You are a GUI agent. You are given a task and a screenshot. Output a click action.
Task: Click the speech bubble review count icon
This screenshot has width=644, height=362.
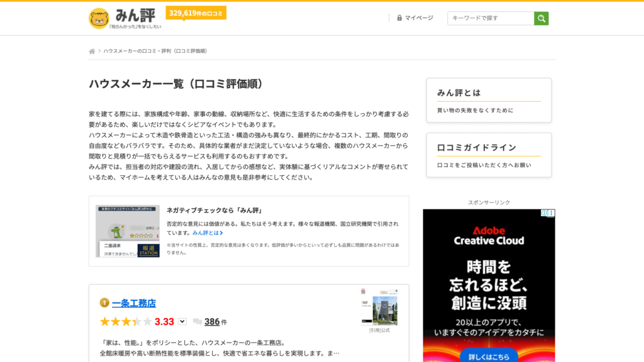click(x=197, y=322)
